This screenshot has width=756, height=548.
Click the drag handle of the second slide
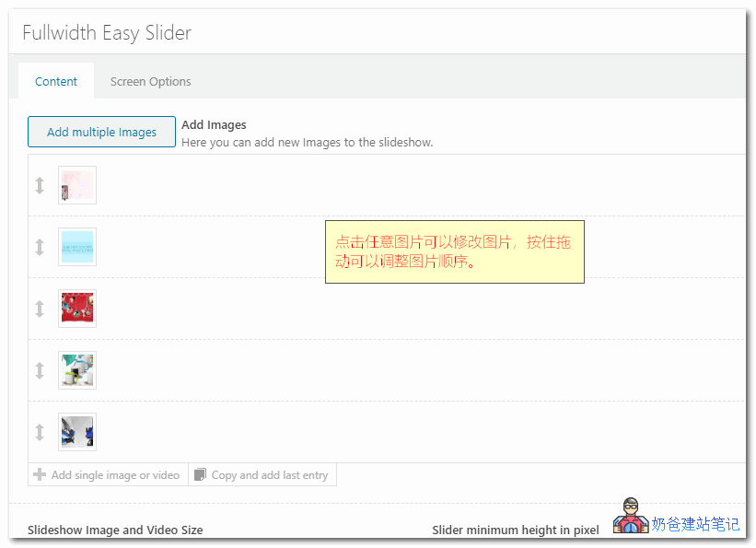click(40, 247)
